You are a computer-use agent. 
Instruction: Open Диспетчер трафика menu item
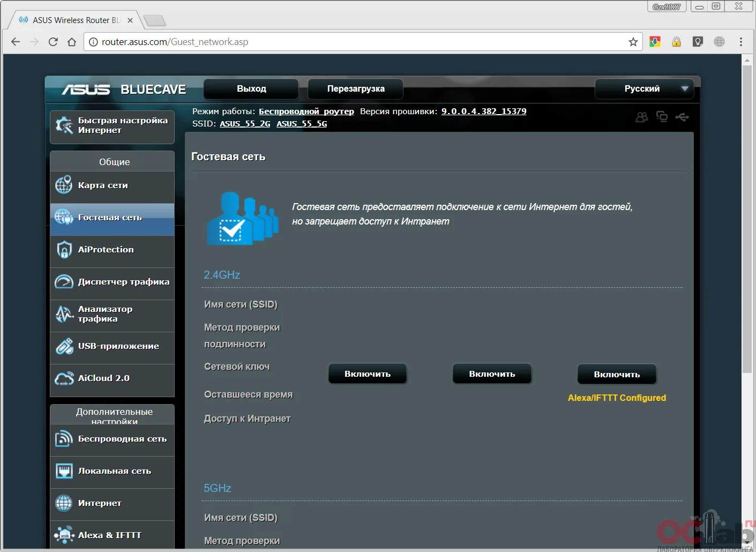click(x=112, y=284)
